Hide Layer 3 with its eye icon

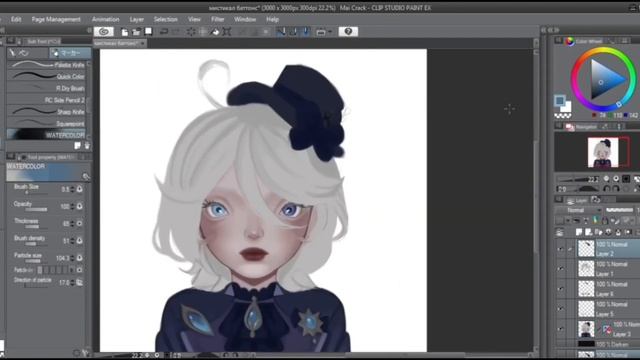(x=560, y=329)
